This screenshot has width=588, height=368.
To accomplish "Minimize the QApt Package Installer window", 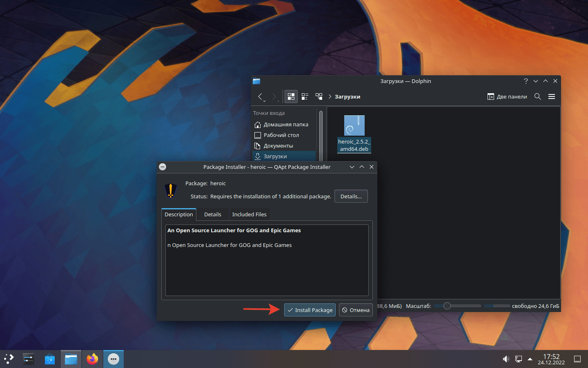I will 352,167.
